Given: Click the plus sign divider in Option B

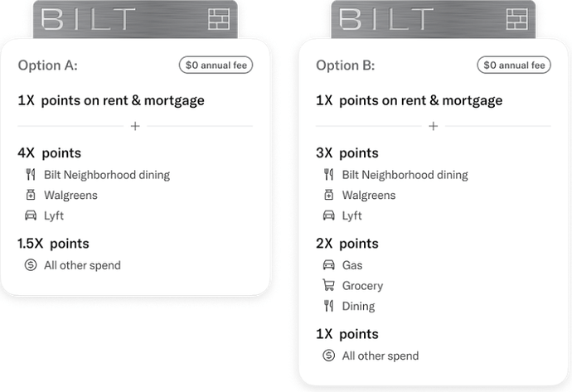Looking at the screenshot, I should 434,126.
